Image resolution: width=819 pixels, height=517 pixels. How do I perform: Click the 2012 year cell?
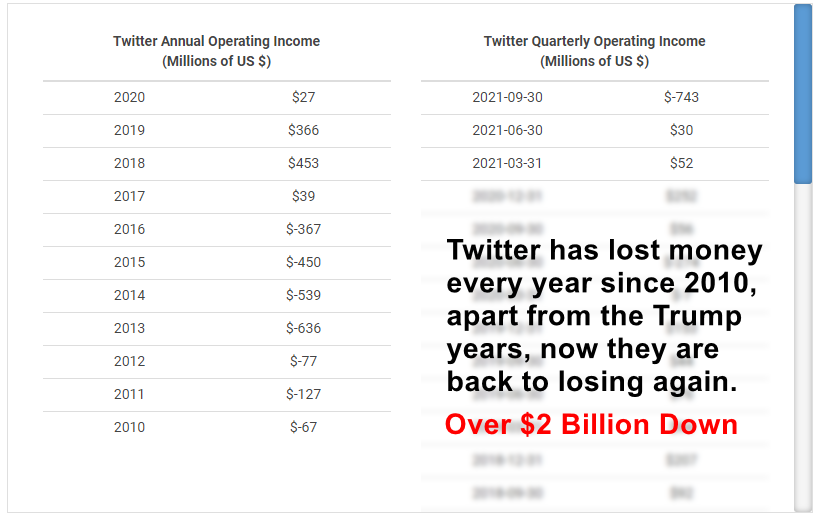[x=130, y=361]
